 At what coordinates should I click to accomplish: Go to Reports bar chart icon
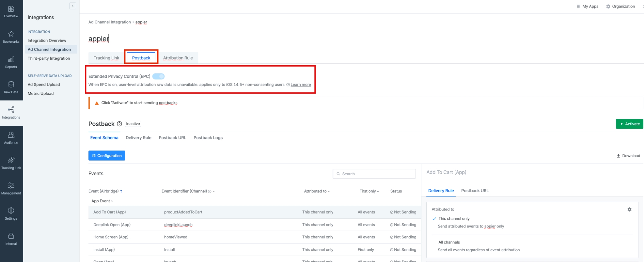pyautogui.click(x=11, y=59)
